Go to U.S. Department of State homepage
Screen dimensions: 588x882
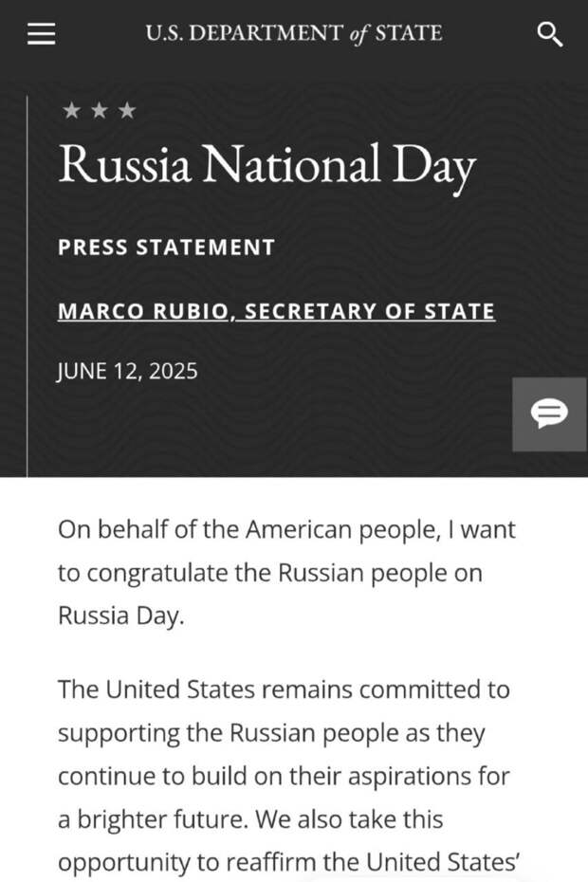[294, 33]
